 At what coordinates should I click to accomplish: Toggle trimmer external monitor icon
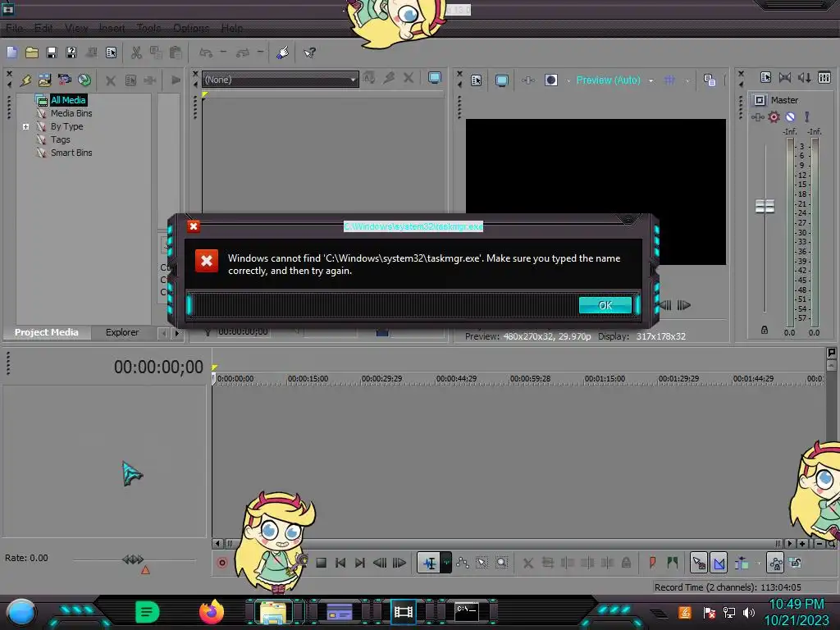pos(435,78)
